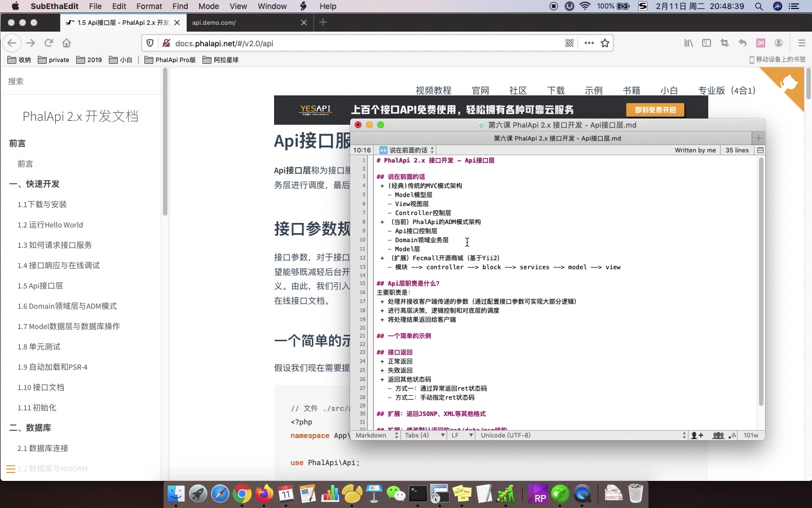Open Google Chrome from the Dock
Screen dimensions: 812x508
click(x=242, y=494)
